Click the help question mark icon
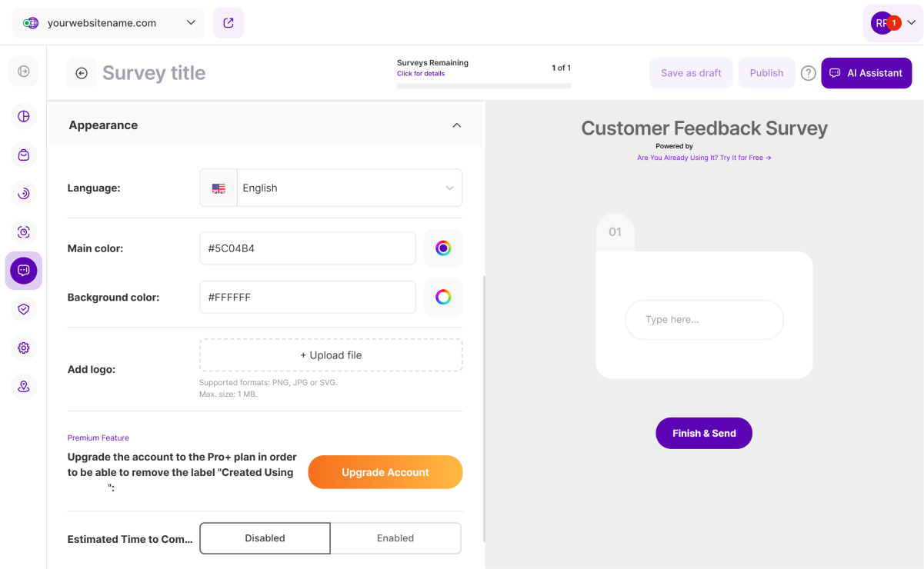924x569 pixels. (808, 73)
